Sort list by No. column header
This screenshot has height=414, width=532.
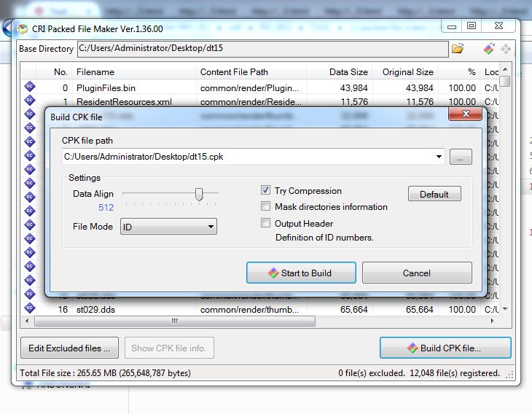click(x=54, y=72)
